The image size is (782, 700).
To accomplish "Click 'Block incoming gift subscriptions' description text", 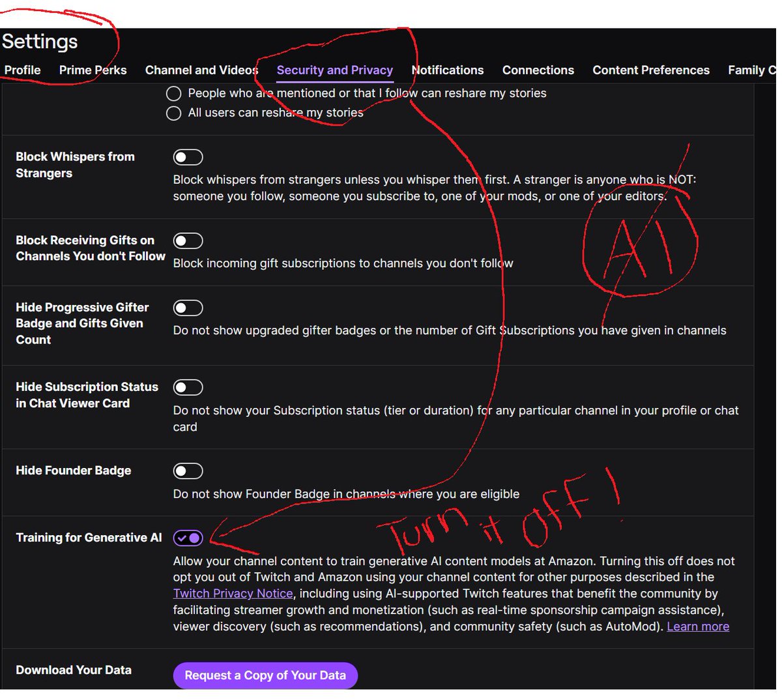I will [343, 263].
